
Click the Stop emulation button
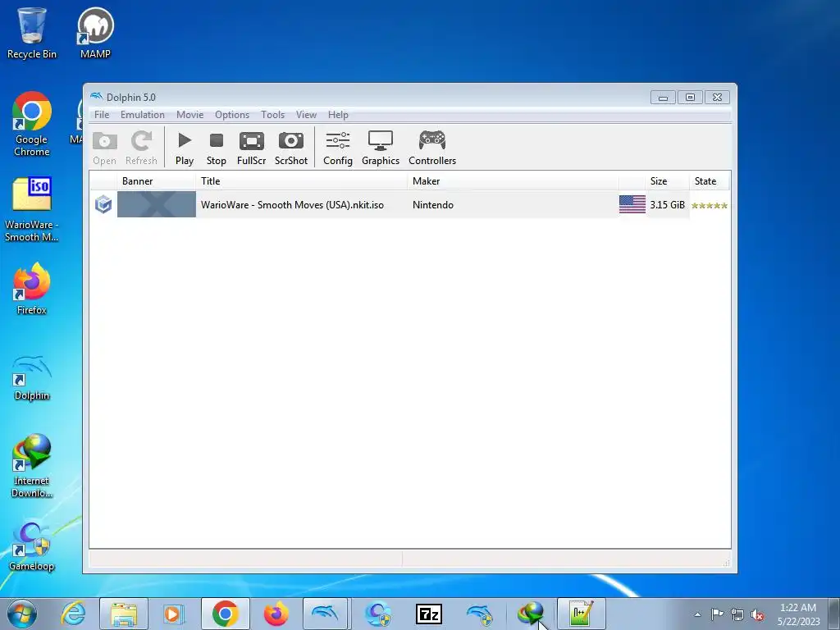coord(217,148)
